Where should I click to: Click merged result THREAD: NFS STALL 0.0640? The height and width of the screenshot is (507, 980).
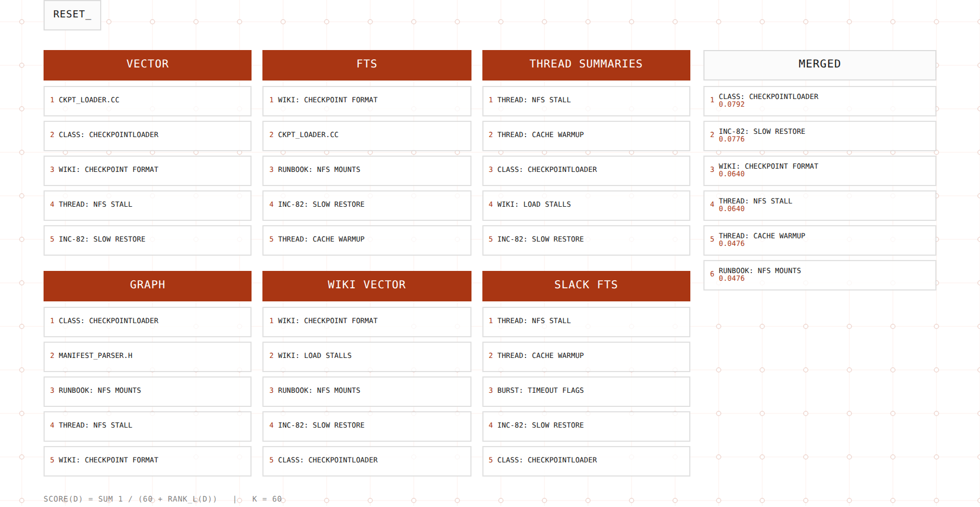pos(820,206)
